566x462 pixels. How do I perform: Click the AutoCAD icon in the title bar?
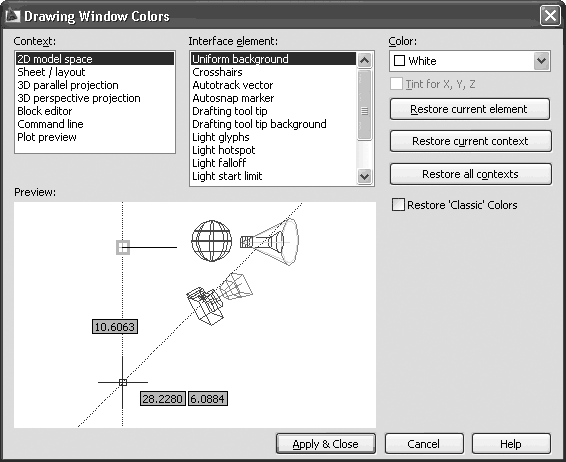[x=12, y=16]
